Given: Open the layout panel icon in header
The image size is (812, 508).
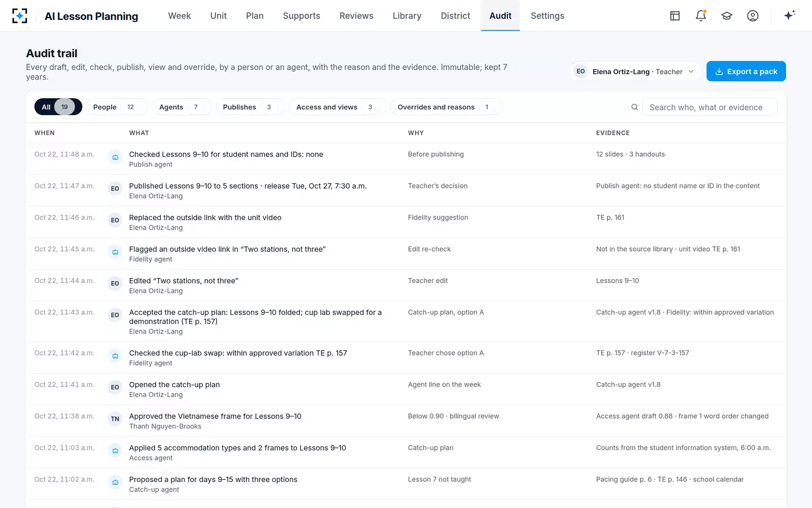Looking at the screenshot, I should (675, 16).
